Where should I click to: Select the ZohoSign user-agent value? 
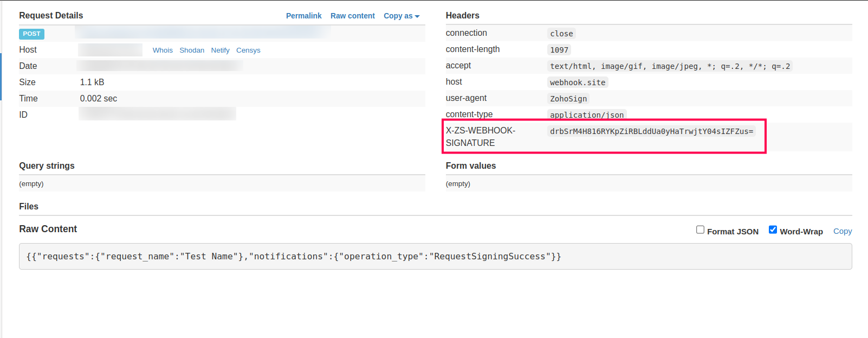tap(568, 99)
